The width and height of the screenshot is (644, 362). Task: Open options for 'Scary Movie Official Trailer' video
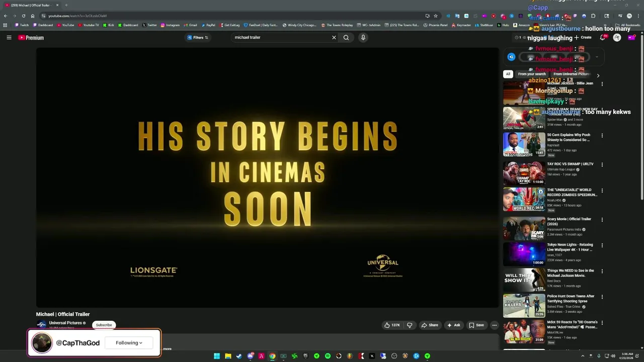pyautogui.click(x=602, y=220)
